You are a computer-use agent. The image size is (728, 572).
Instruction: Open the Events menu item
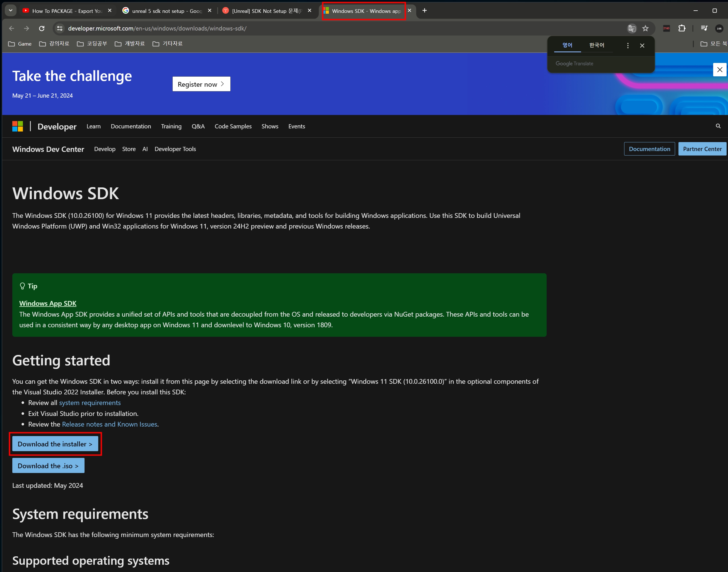[x=297, y=126]
